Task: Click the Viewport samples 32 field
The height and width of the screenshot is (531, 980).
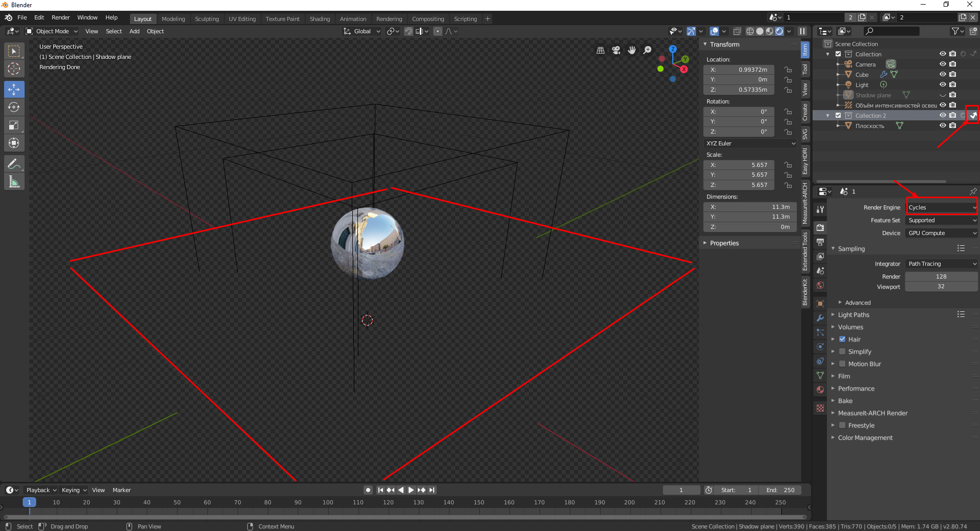Action: pyautogui.click(x=941, y=287)
